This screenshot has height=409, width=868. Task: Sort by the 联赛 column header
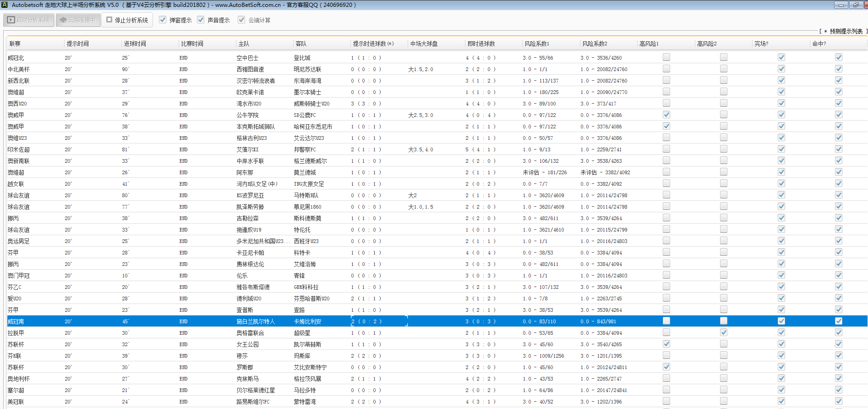[15, 44]
